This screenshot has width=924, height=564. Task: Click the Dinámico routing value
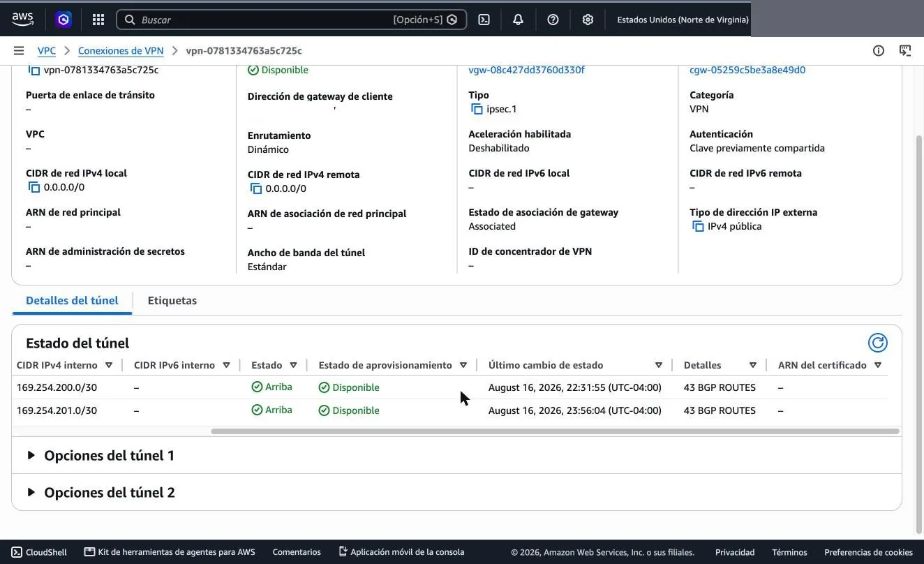point(268,149)
